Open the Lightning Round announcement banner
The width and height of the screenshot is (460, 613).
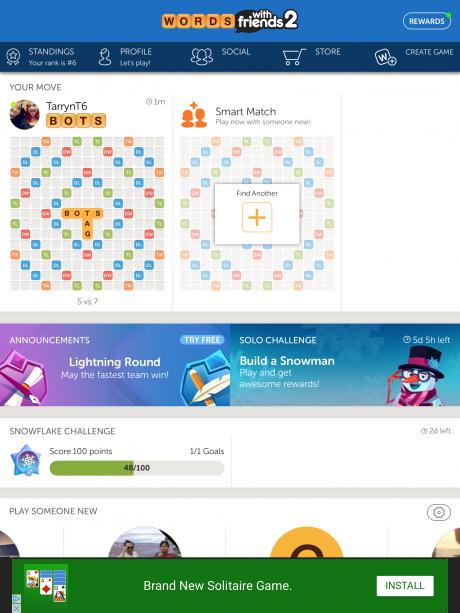115,365
